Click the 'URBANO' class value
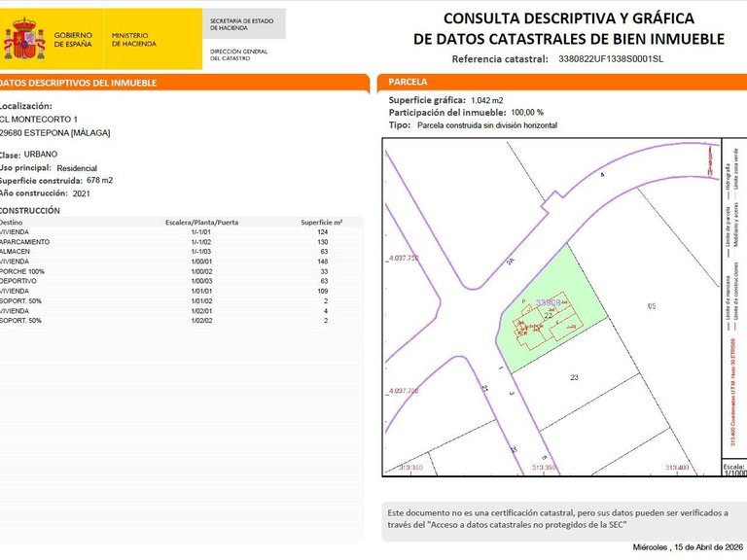This screenshot has height=560, width=747. (x=41, y=155)
